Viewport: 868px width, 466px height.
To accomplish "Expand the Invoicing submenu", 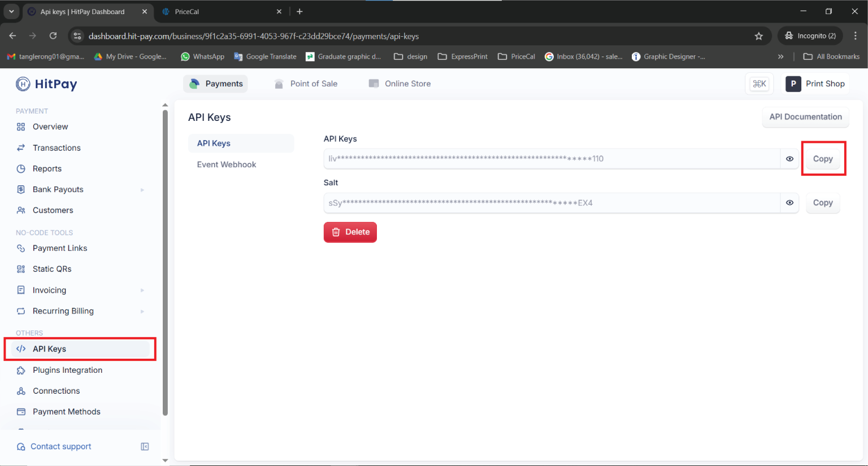I will (141, 290).
